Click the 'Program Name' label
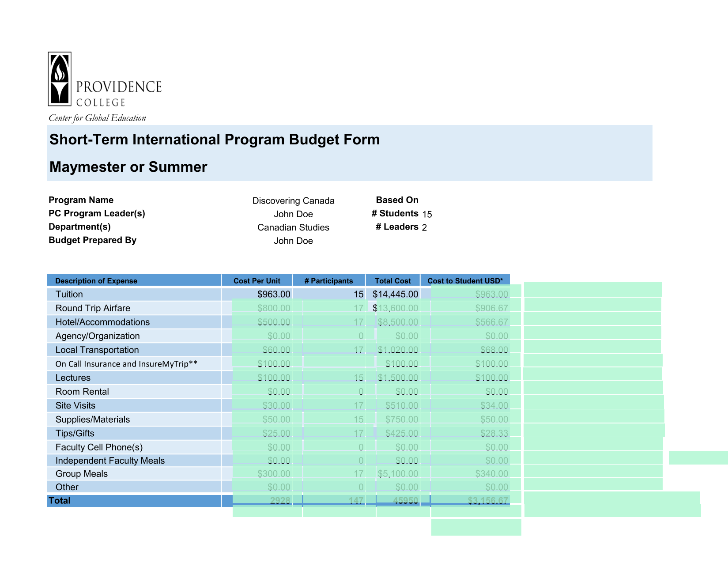The height and width of the screenshot is (563, 728). pyautogui.click(x=81, y=200)
